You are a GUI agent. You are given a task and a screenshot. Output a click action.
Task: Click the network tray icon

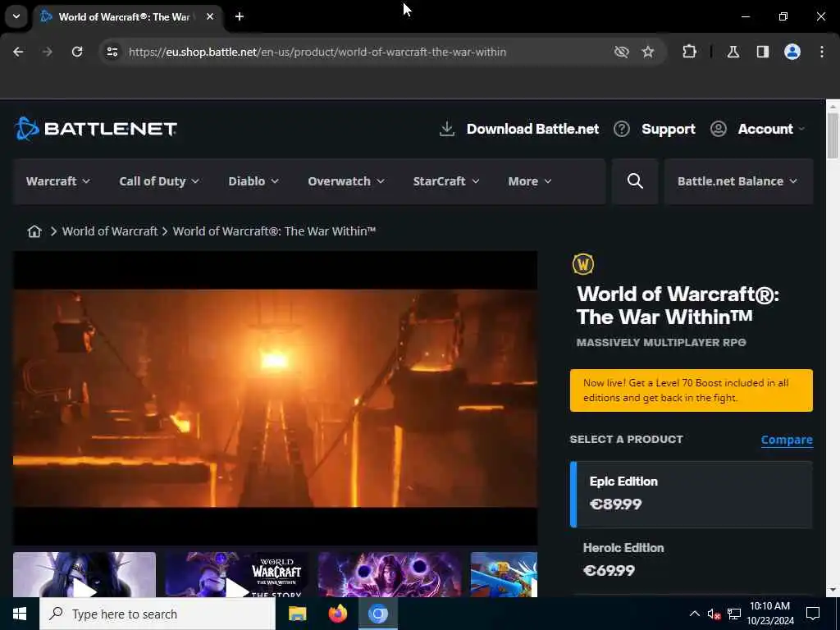(x=734, y=614)
